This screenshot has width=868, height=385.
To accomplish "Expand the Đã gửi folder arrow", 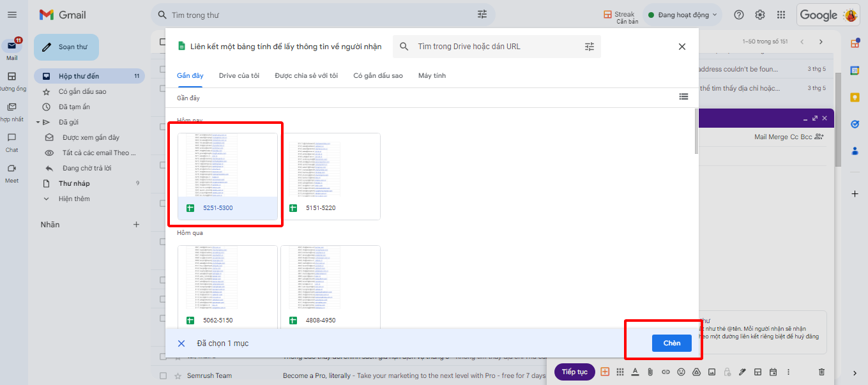I will 38,122.
